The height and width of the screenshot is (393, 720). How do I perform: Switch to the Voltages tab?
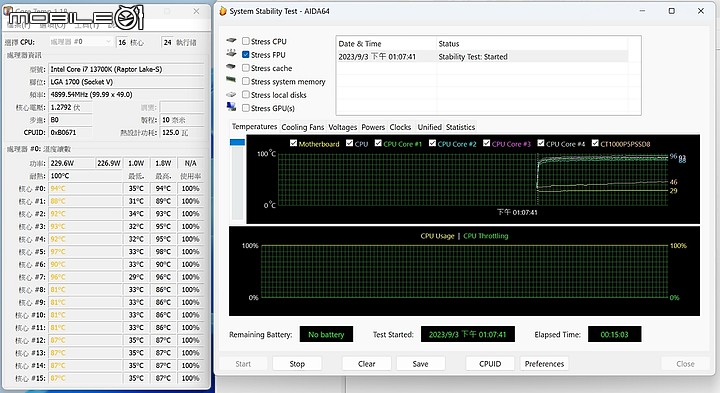point(343,127)
